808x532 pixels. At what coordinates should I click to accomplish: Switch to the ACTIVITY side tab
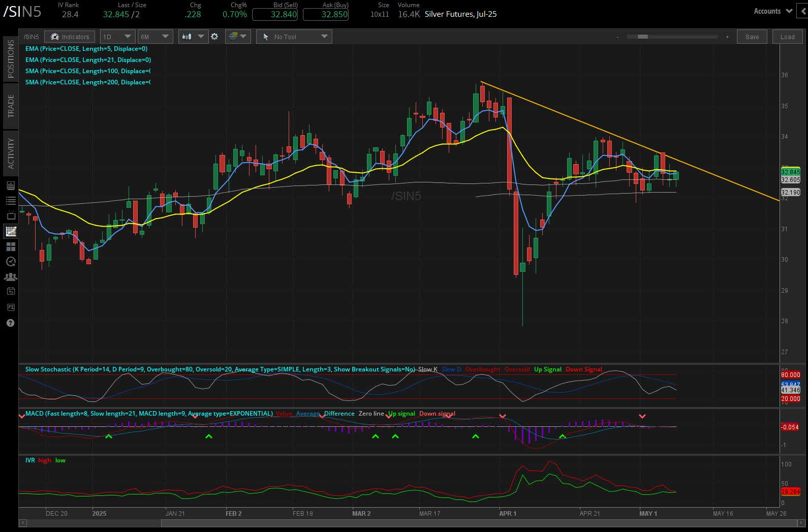(x=11, y=153)
